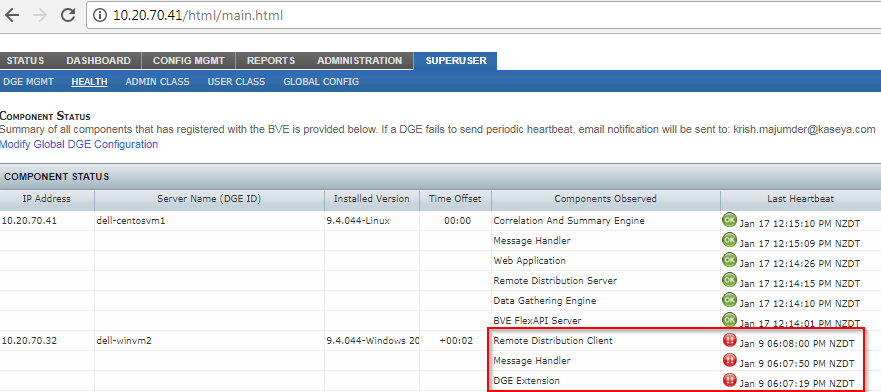Open USER CLASS submenu
Viewport: 881px width, 392px height.
click(236, 81)
